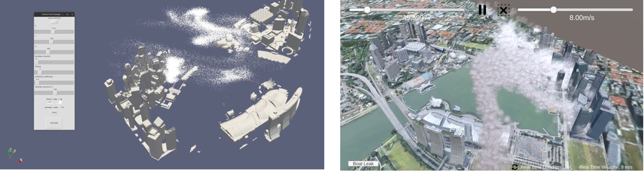Click the Real Time Velocity status text
This screenshot has width=644, height=172.
605,167
